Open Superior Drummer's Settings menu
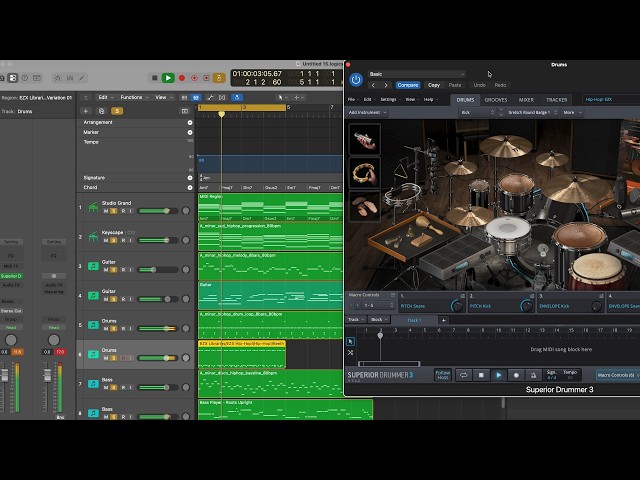 click(x=390, y=100)
